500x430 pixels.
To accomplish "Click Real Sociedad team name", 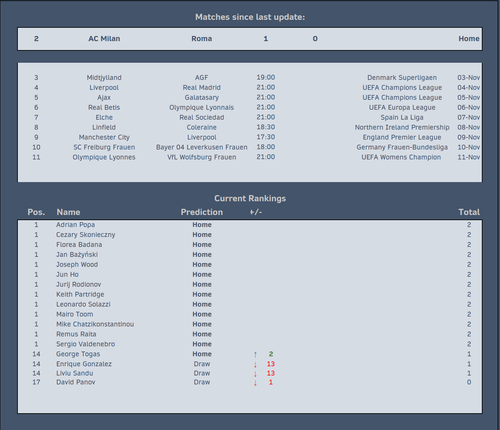I will pos(202,117).
